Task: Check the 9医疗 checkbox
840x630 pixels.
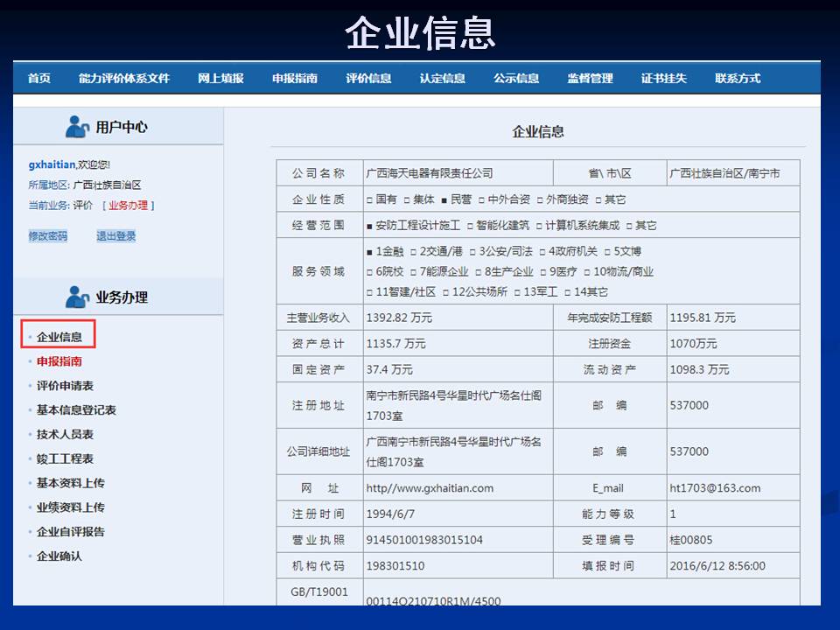Action: point(543,272)
